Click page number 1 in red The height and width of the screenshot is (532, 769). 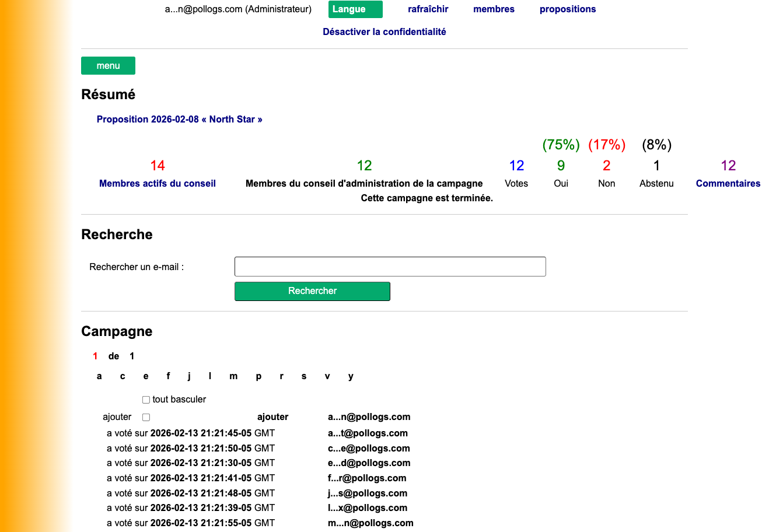[95, 356]
